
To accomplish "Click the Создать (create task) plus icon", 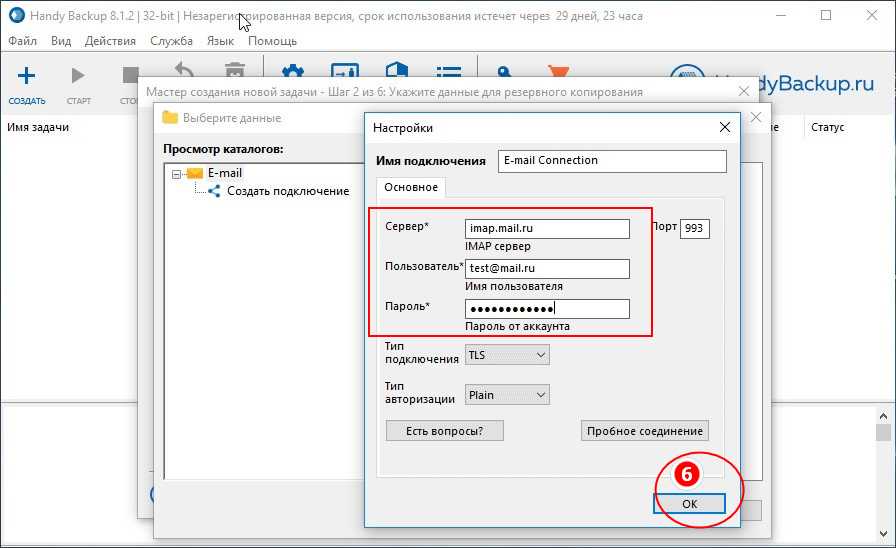I will (x=27, y=76).
